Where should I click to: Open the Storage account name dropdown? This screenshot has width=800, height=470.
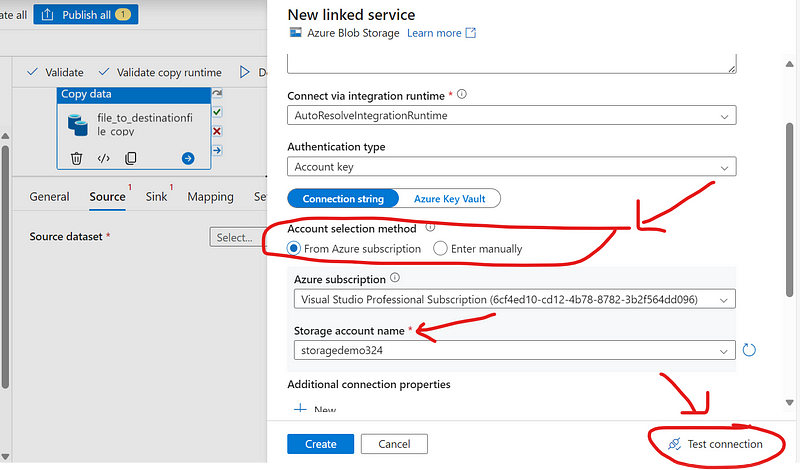click(514, 350)
